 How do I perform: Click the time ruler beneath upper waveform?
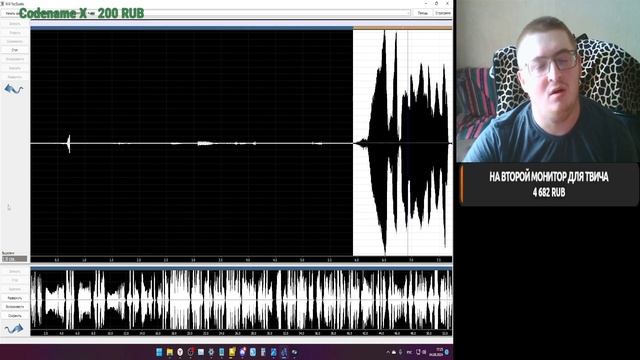point(241,260)
